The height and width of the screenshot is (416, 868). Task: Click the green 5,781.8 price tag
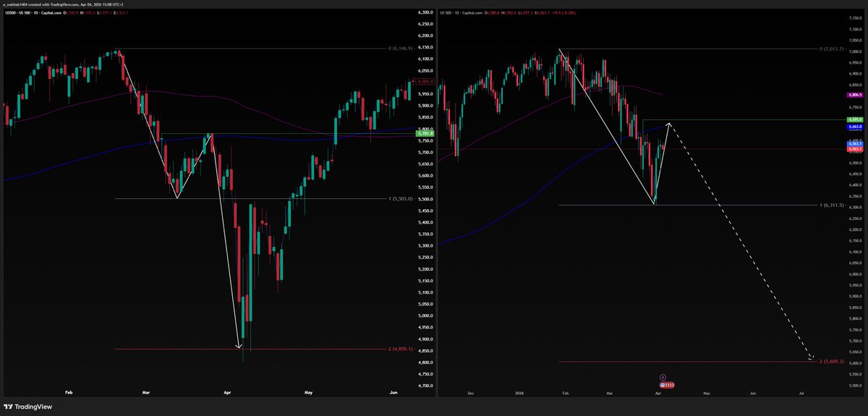425,134
